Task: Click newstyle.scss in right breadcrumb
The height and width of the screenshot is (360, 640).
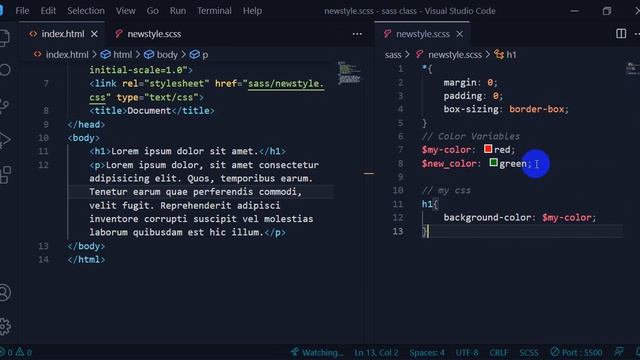Action: click(455, 54)
